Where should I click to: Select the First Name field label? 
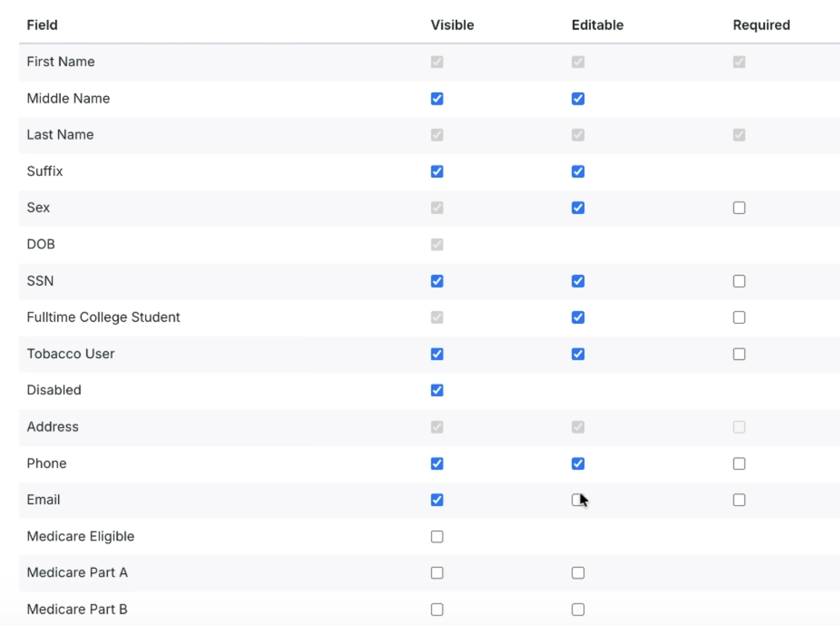(61, 61)
